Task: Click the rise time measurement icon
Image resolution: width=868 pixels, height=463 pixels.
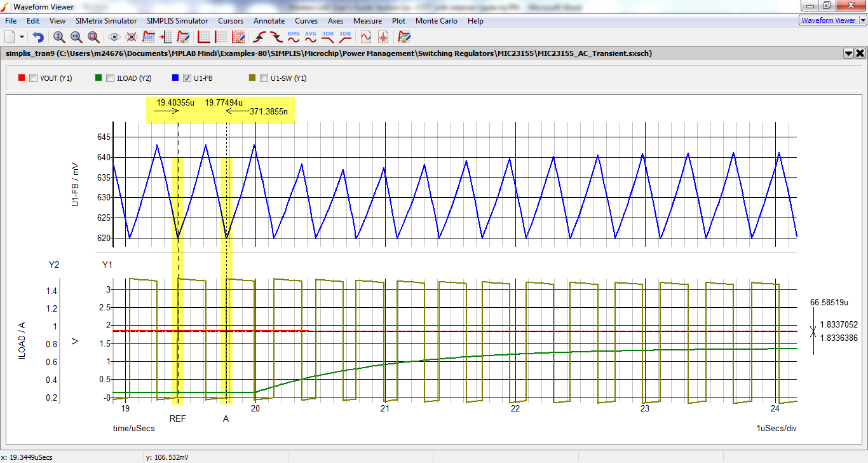Action: (x=259, y=37)
